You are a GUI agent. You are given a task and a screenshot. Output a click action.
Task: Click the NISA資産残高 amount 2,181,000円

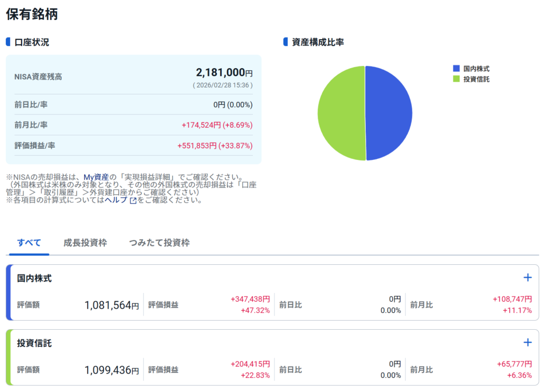(224, 72)
